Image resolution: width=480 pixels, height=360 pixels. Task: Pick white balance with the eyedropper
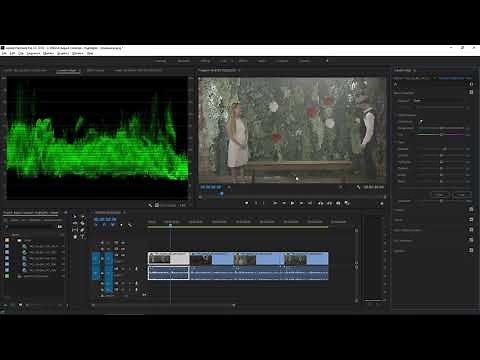[x=421, y=122]
